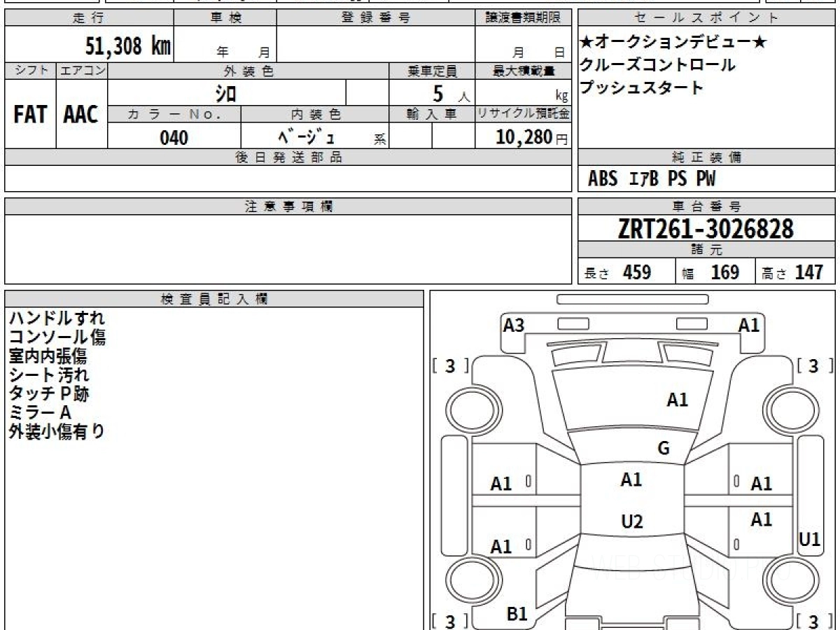Select the ABS エアB PS PW equipment line
The height and width of the screenshot is (630, 840).
(652, 179)
